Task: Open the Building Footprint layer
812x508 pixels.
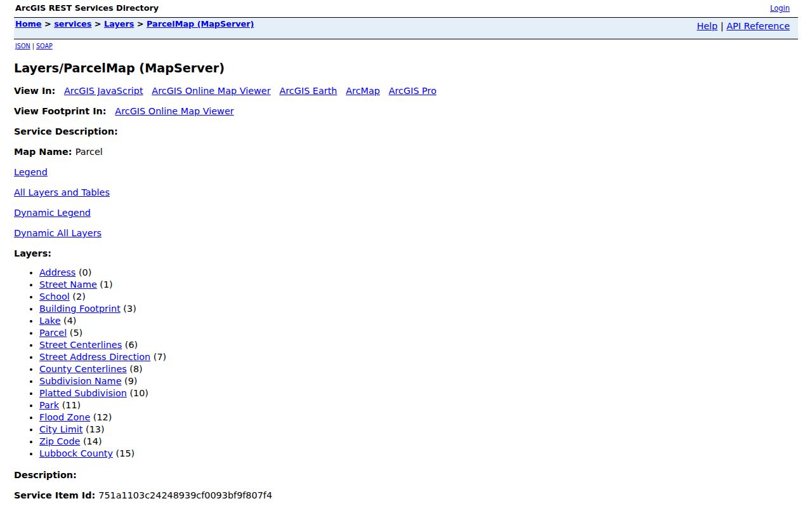Action: click(x=80, y=309)
